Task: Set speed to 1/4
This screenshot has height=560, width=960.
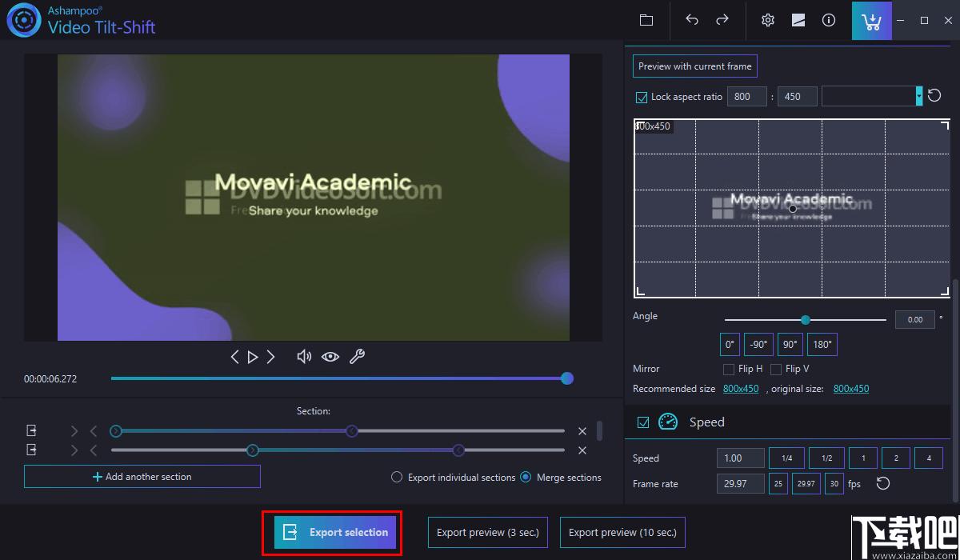Action: pos(786,458)
